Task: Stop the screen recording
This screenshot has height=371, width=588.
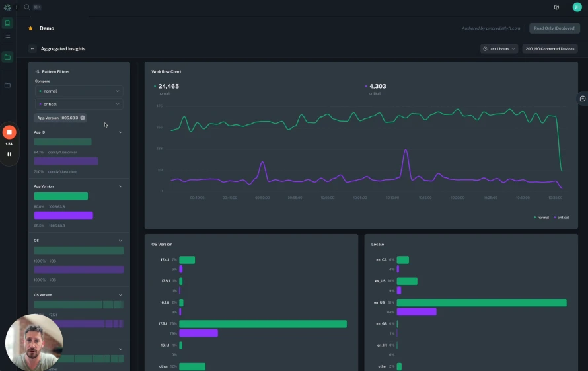Action: pyautogui.click(x=9, y=132)
